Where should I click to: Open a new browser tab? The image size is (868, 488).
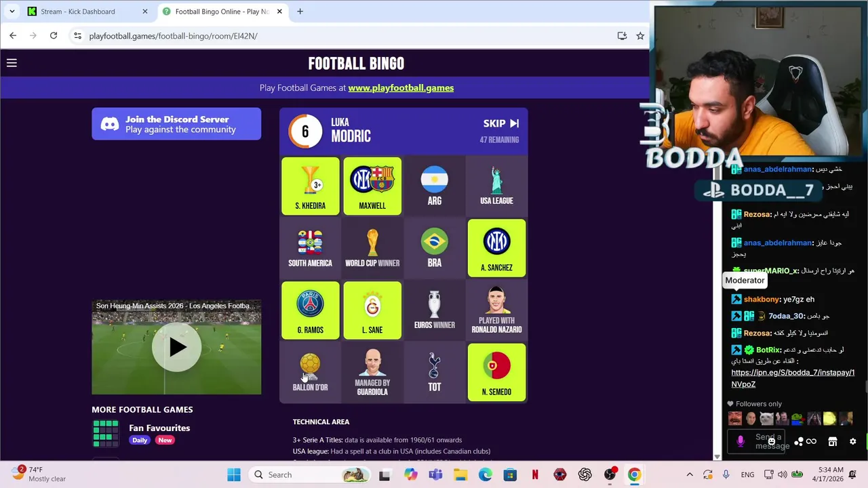click(300, 12)
